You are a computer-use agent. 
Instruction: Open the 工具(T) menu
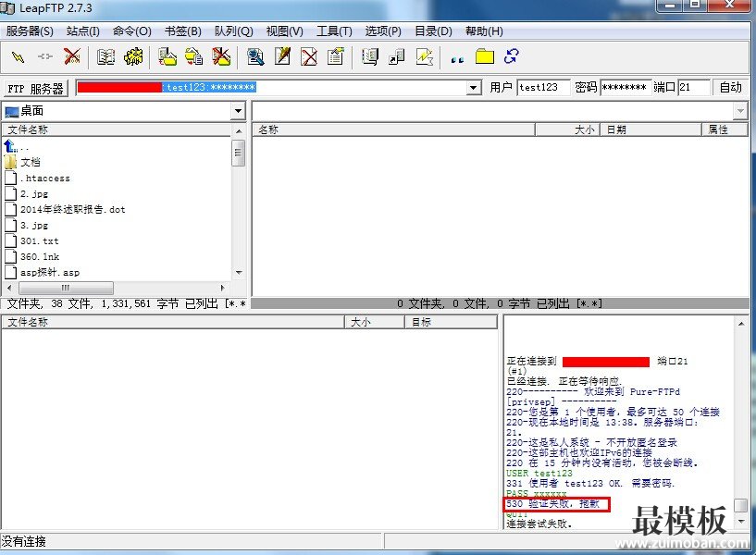334,31
